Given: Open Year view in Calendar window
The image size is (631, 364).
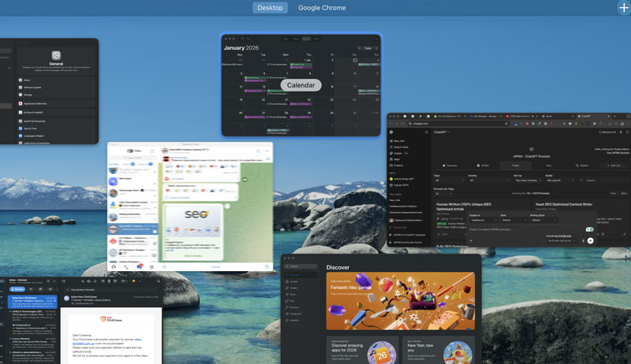Looking at the screenshot, I should tap(316, 39).
